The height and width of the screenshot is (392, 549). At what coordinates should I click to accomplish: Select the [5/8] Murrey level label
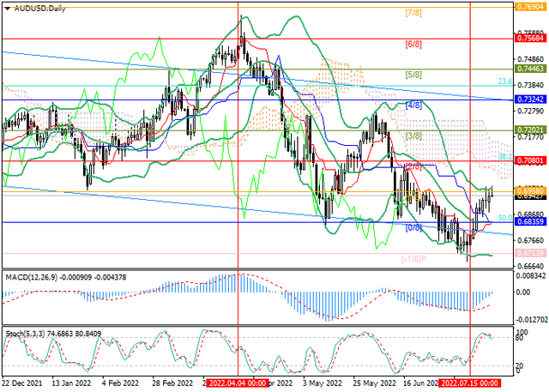[x=413, y=75]
